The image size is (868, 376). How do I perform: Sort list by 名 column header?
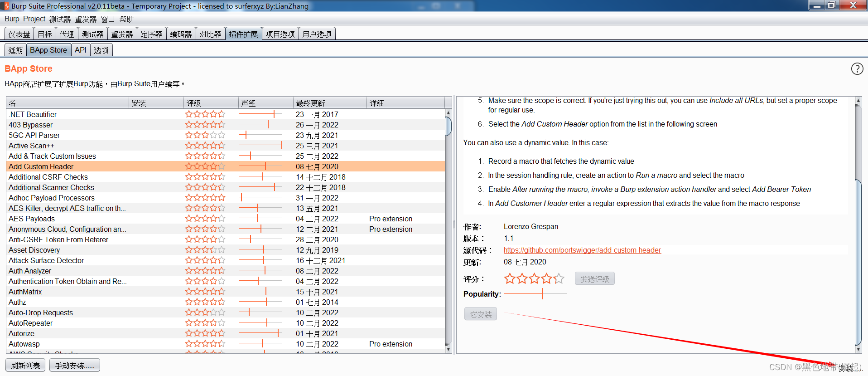(68, 103)
